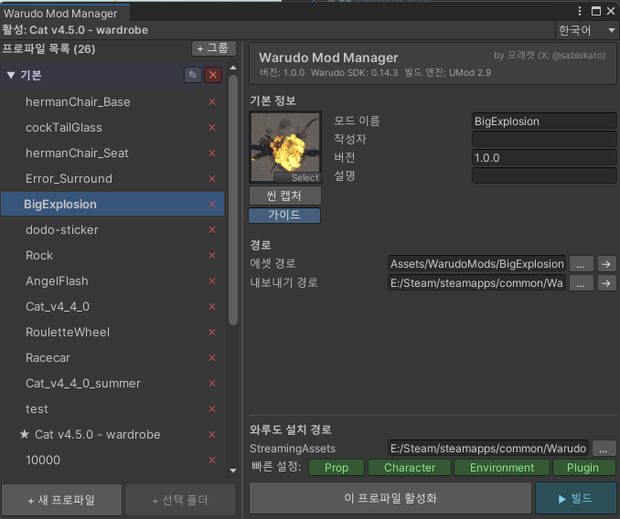Delete Racecar profile via red X
Screen dimensions: 620x519
tap(212, 358)
